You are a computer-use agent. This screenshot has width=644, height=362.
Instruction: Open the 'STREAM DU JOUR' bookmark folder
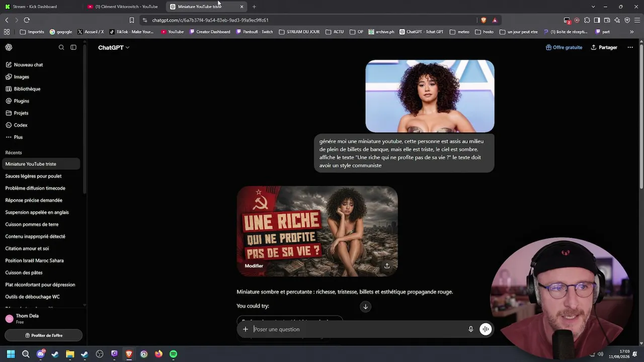tap(299, 32)
